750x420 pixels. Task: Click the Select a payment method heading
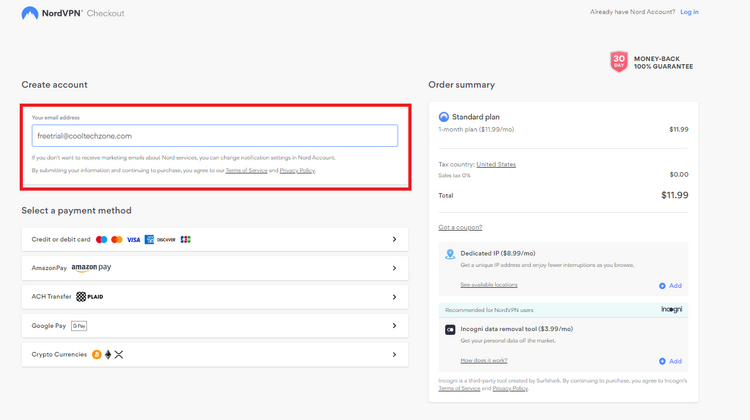pos(77,210)
